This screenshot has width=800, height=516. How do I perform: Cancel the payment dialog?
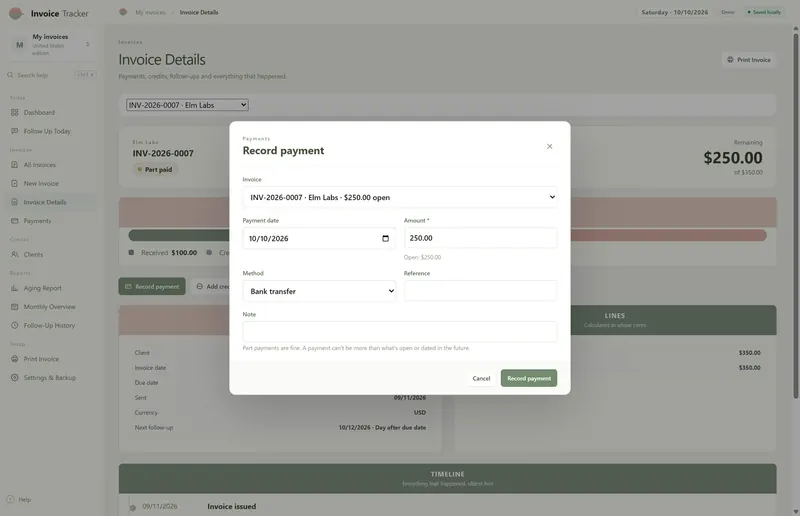(481, 378)
